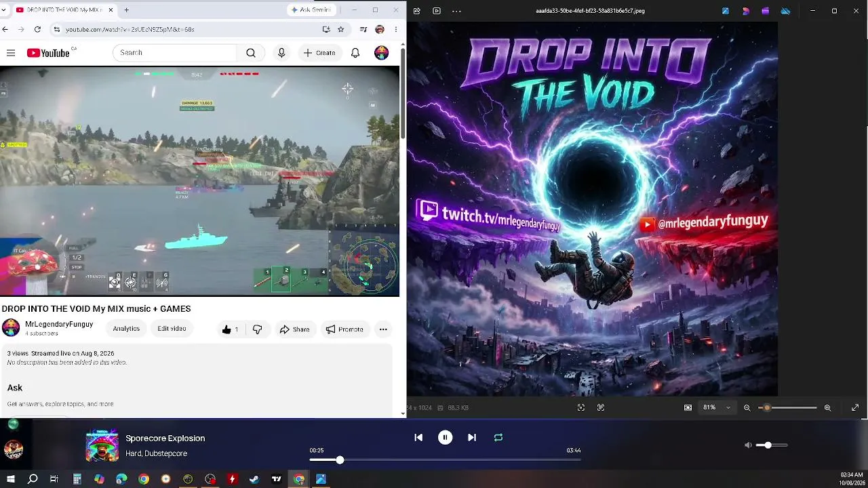Click the Sporecore Explosion album art thumbnail
The image size is (868, 488).
102,446
